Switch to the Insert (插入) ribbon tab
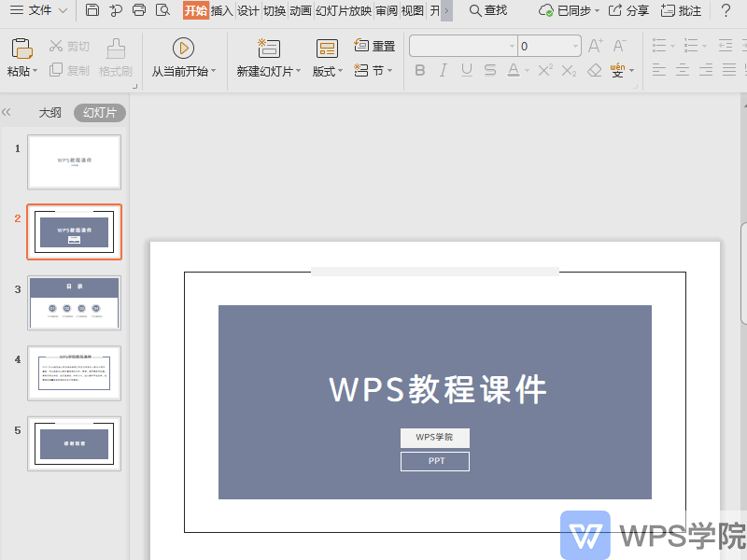This screenshot has height=560, width=747. 221,10
